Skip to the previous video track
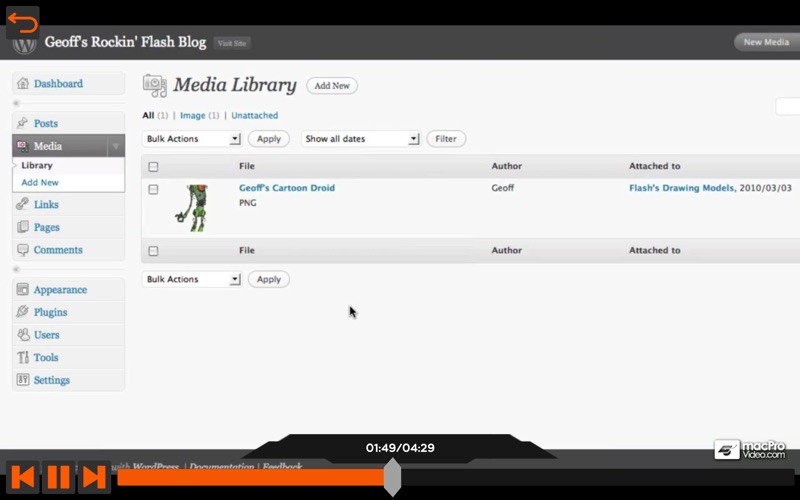Screen dimensions: 800x500 tap(23, 477)
